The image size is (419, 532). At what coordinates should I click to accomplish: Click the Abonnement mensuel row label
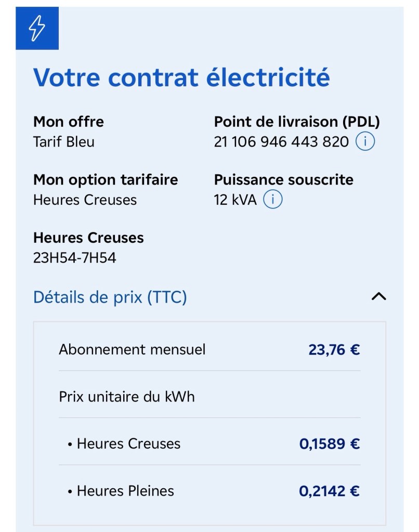132,349
